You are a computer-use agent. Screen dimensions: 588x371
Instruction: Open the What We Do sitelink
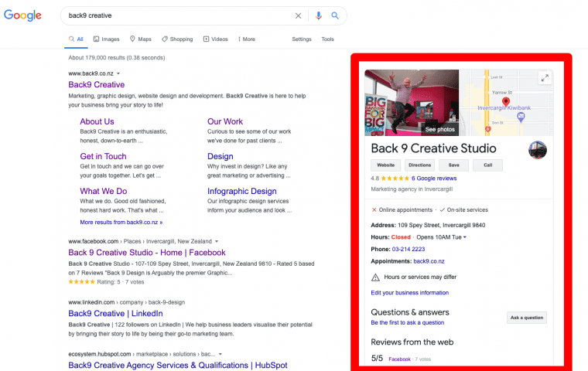pos(104,191)
